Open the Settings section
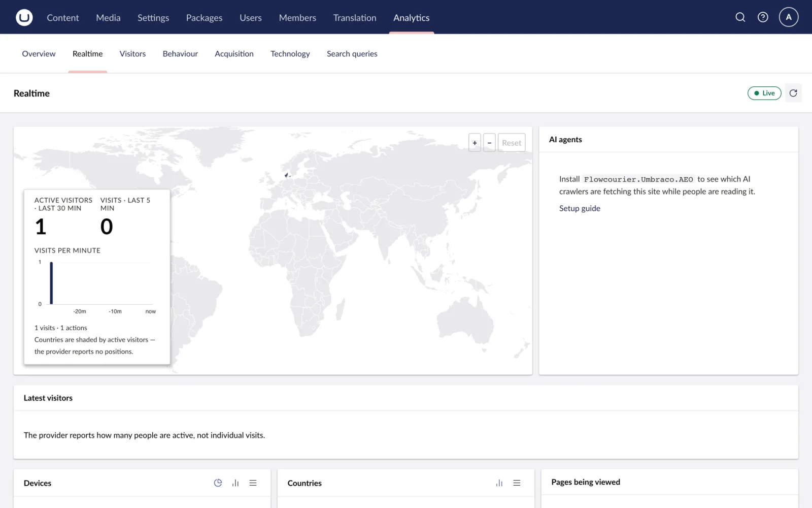Viewport: 812px width, 508px height. pos(153,18)
